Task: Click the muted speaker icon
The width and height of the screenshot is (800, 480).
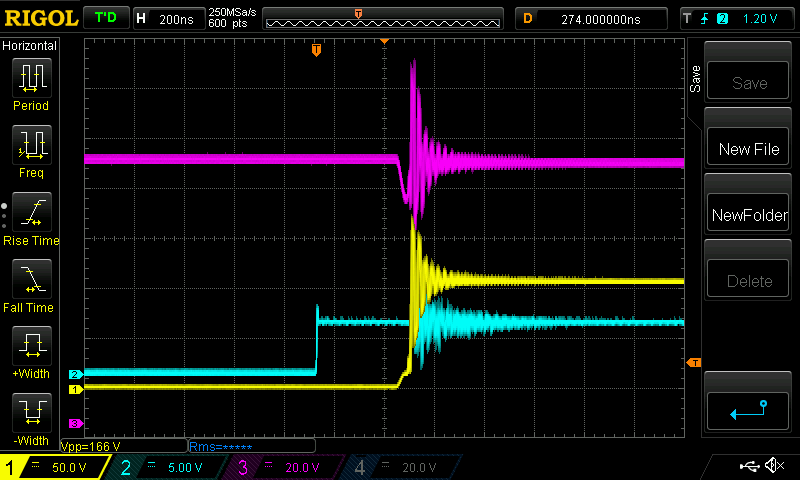Action: [x=773, y=466]
